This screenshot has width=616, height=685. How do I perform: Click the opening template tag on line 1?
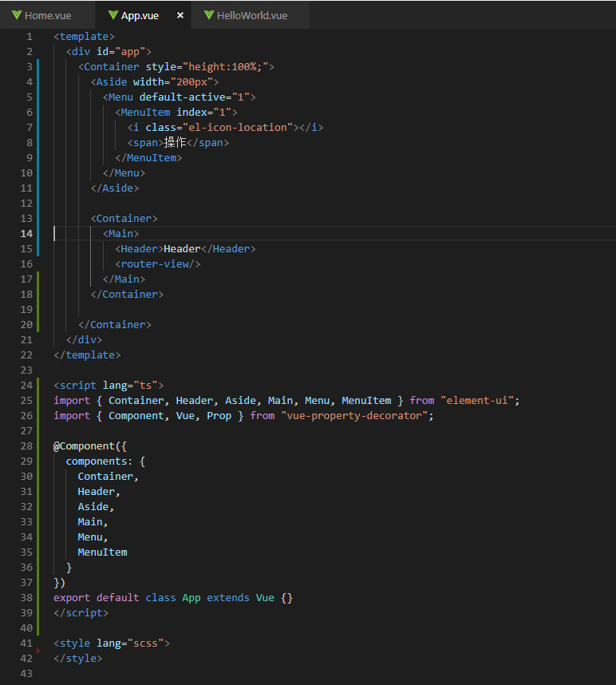[84, 37]
